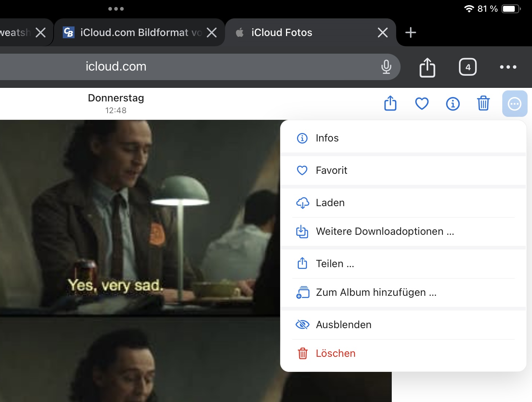The height and width of the screenshot is (402, 532).
Task: Select Laden to download the photo
Action: coord(403,203)
